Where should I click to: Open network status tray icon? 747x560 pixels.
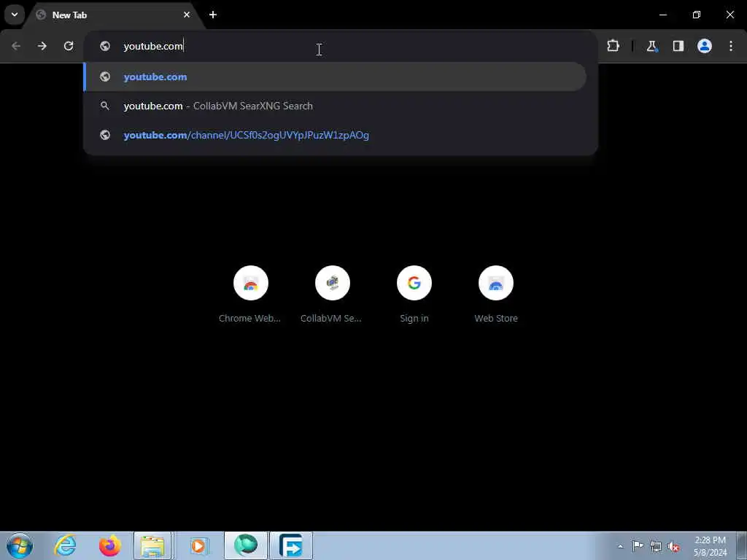coord(656,546)
